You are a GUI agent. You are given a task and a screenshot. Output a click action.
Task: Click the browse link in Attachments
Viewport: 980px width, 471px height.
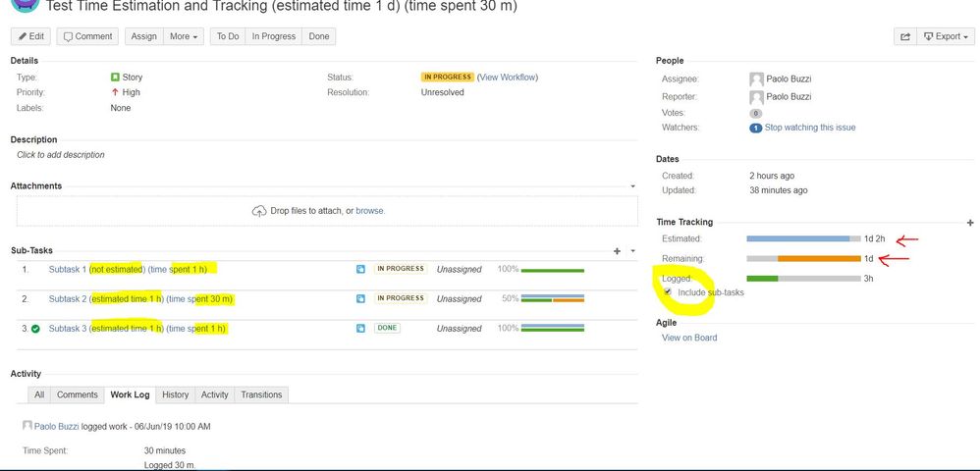click(370, 211)
